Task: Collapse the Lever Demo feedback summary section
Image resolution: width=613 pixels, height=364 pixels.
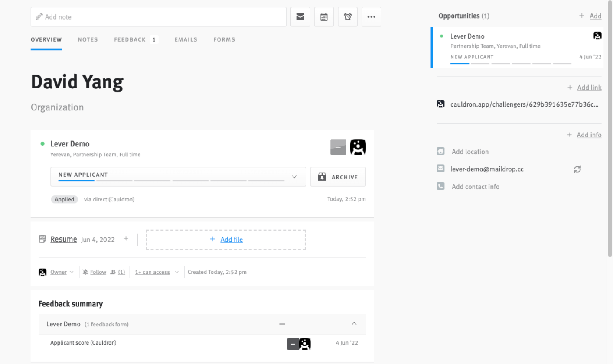Action: (354, 324)
